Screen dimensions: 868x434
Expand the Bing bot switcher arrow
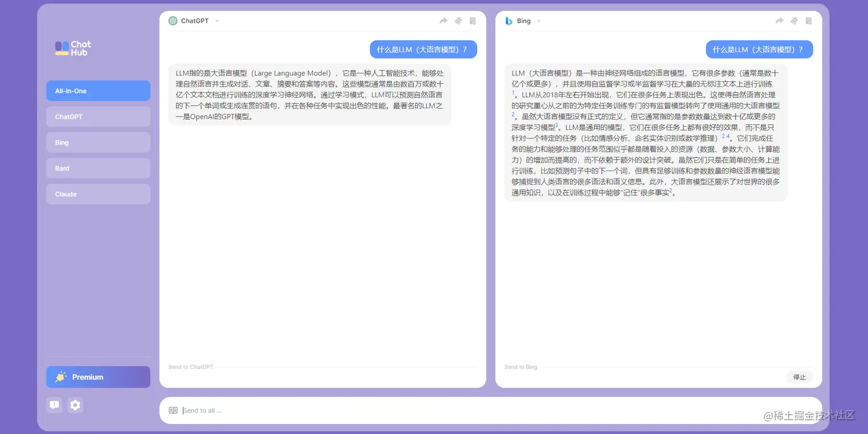click(538, 21)
